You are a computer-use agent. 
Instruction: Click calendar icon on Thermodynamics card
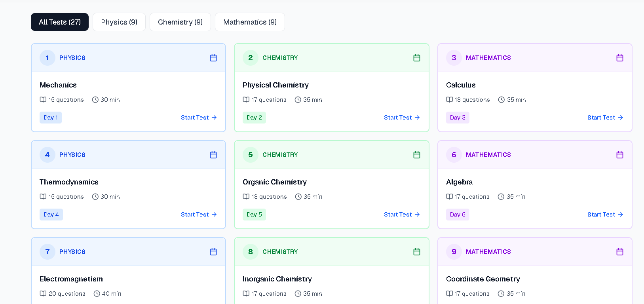(213, 155)
